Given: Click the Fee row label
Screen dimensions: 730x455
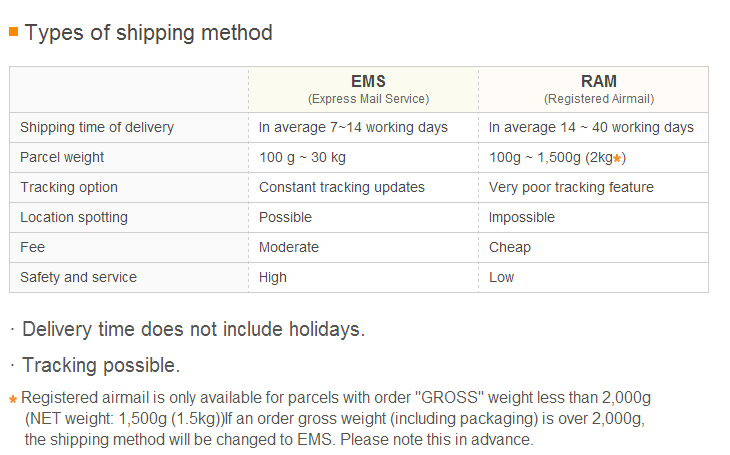Looking at the screenshot, I should [33, 247].
